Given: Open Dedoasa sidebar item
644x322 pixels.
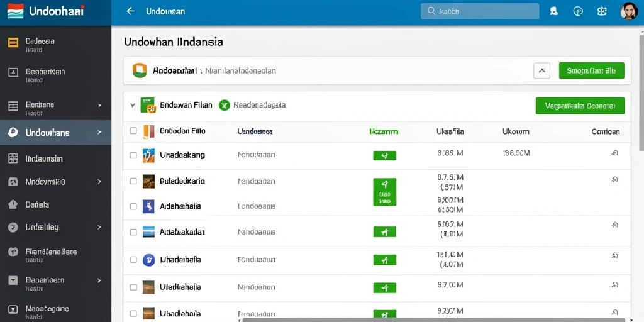Looking at the screenshot, I should tap(55, 45).
